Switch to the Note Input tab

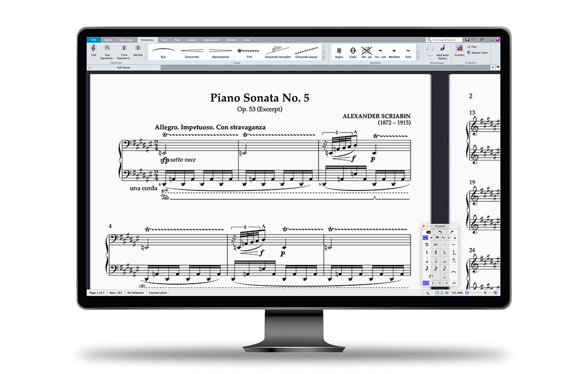[x=126, y=40]
